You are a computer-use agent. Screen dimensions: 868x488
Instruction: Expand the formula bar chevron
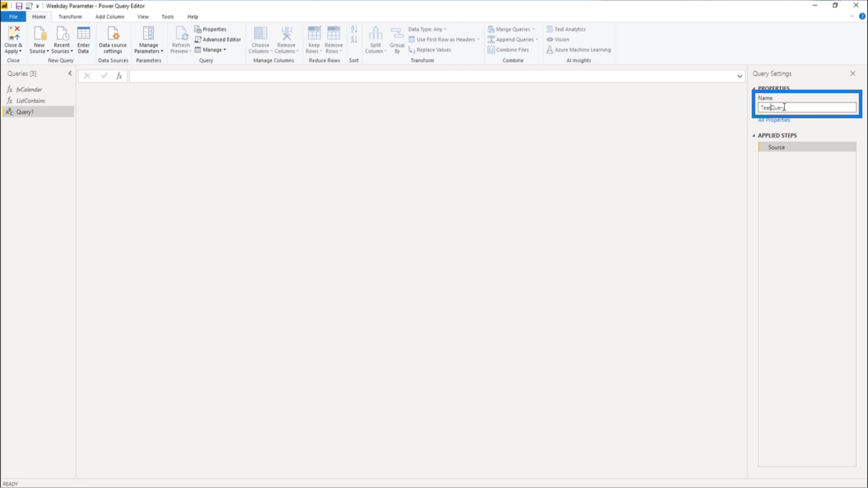[739, 76]
